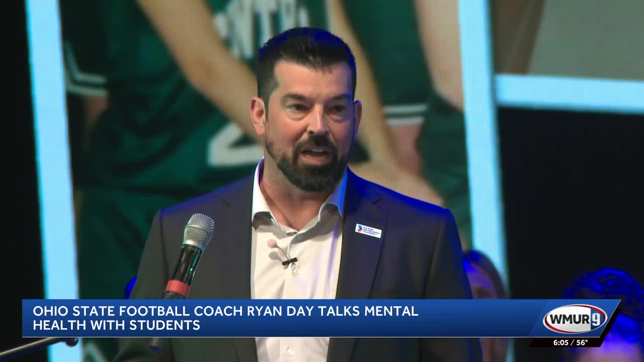Click the words OHIO STATE in the banner

pos(63,312)
